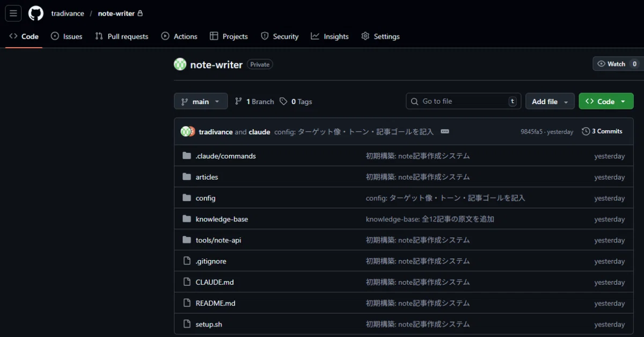
Task: Click the magnifier icon in Go to file
Action: tap(415, 101)
